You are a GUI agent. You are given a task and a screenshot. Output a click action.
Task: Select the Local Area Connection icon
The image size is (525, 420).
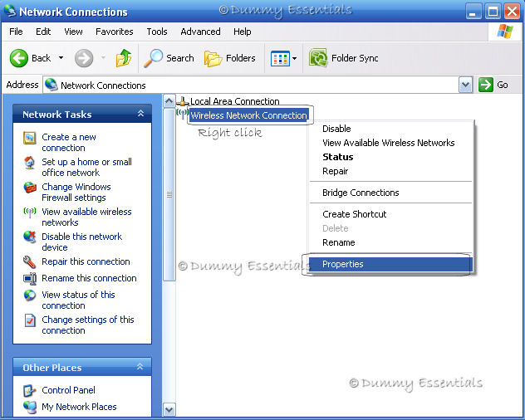tap(183, 100)
